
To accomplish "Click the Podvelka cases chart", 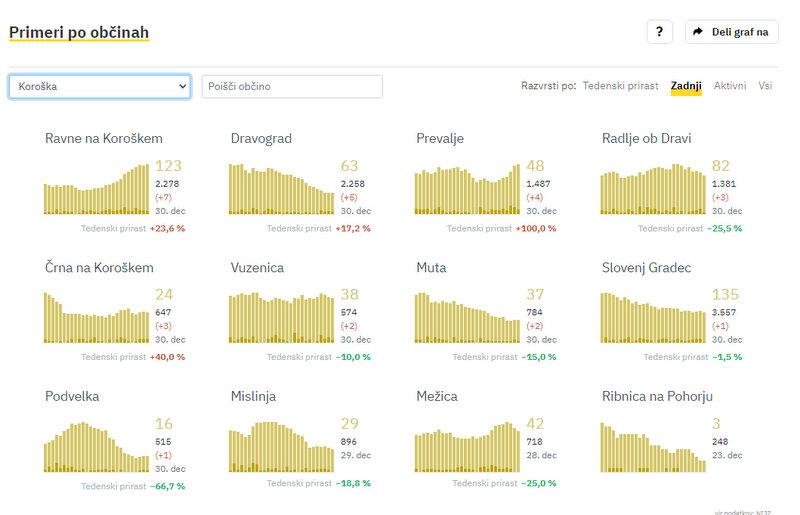I will (x=97, y=447).
